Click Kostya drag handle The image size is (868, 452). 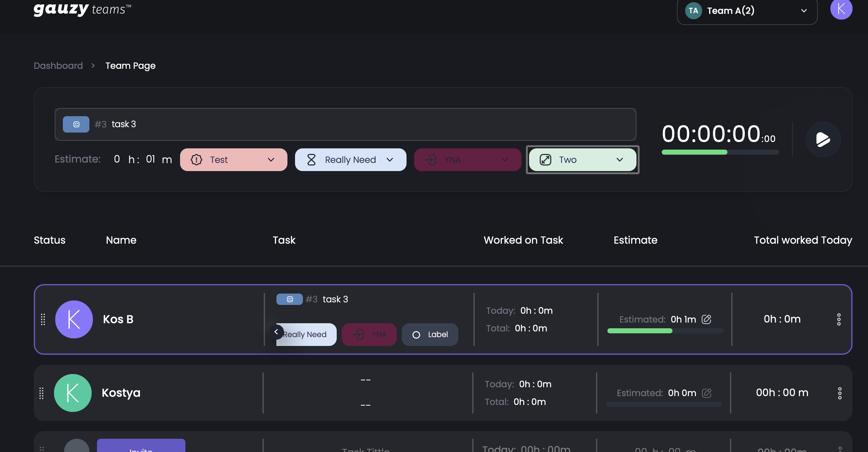[x=41, y=393]
